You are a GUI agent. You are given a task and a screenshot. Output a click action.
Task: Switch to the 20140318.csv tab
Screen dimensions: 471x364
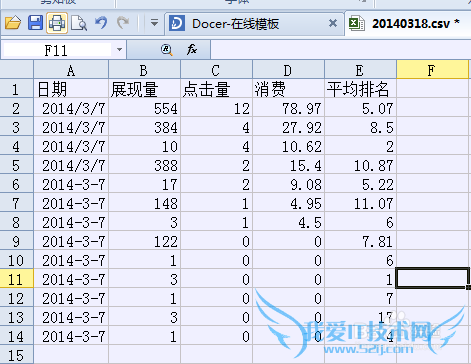(x=407, y=24)
